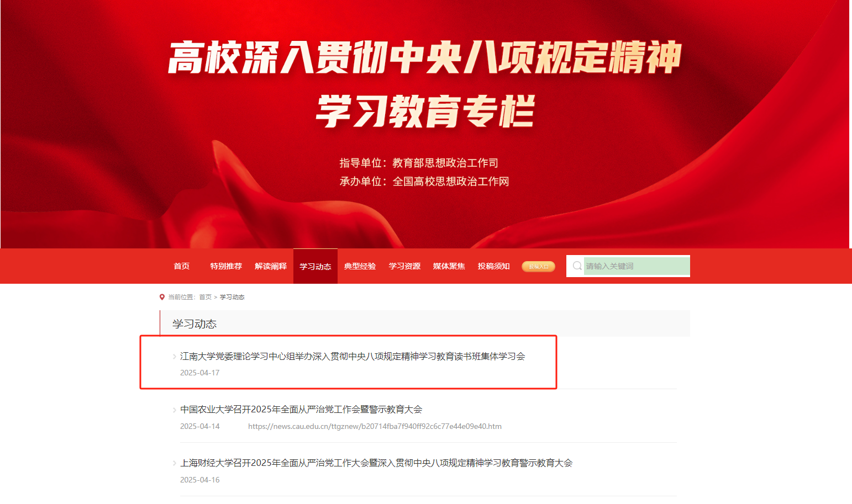Open the 上海财经大学 警示教育大会 article

pos(376,463)
